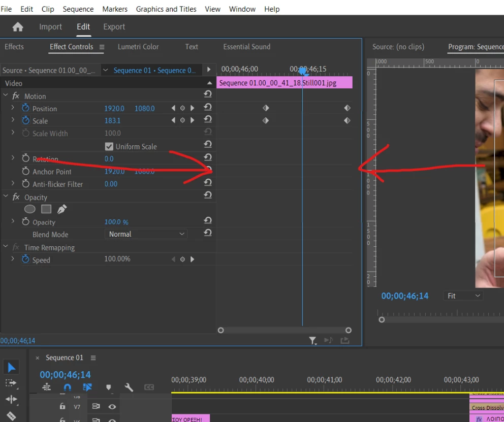Collapse the Motion effect group
This screenshot has width=504, height=422.
tap(6, 95)
